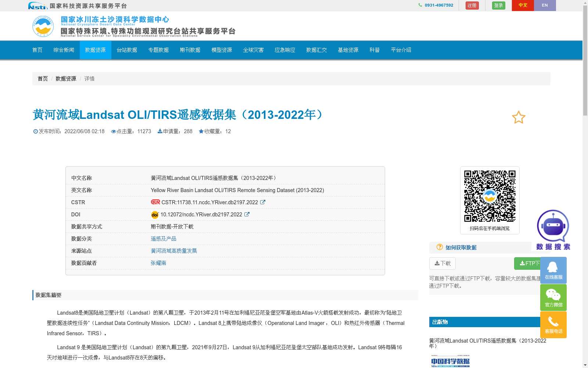Click 数据资源 in the breadcrumb

66,79
